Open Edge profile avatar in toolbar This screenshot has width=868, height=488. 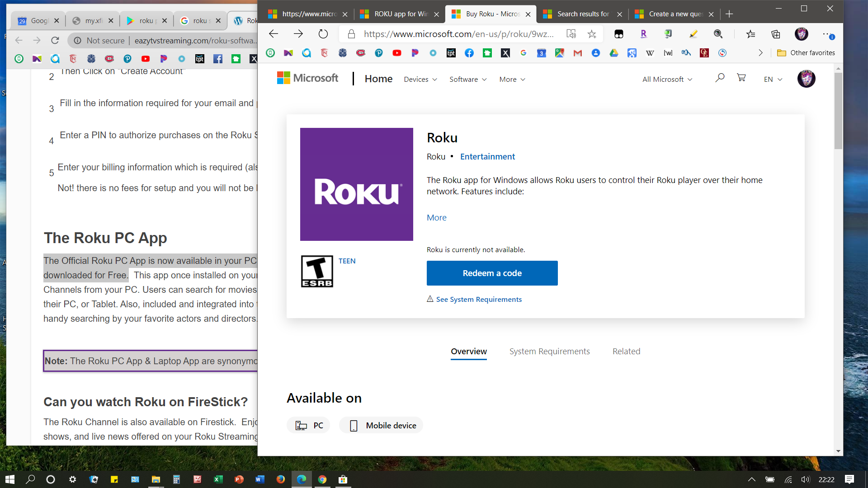pyautogui.click(x=802, y=34)
